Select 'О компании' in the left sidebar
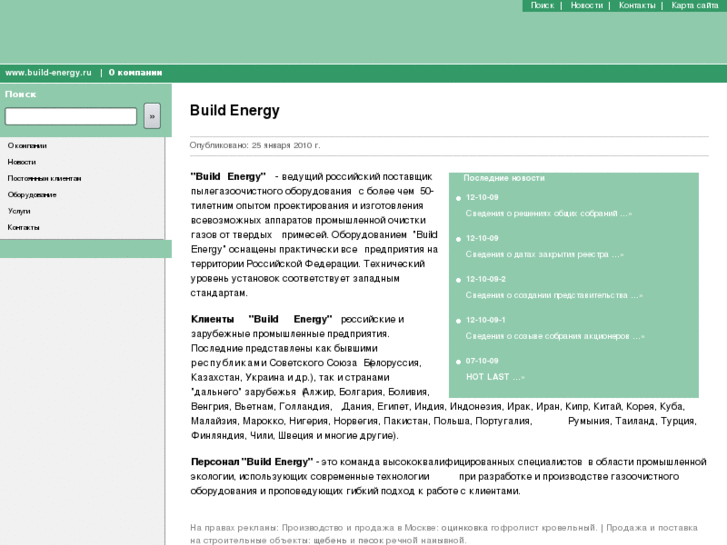This screenshot has width=727, height=545. [x=27, y=146]
